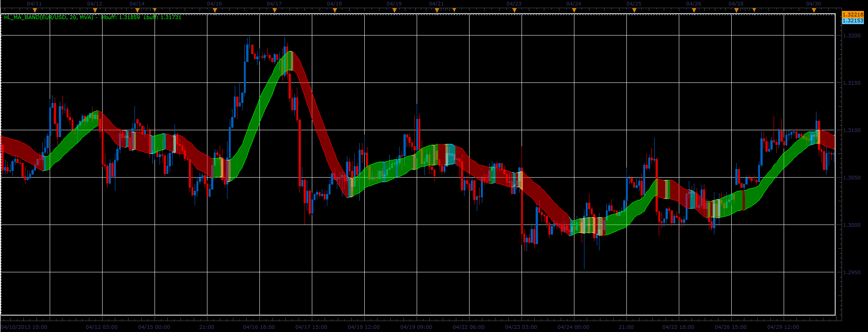Select the 04/17 orange date marker
The image size is (868, 332).
click(274, 10)
